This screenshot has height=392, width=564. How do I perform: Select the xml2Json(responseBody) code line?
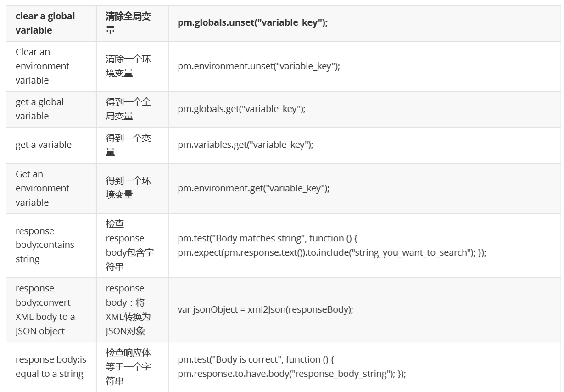point(265,309)
